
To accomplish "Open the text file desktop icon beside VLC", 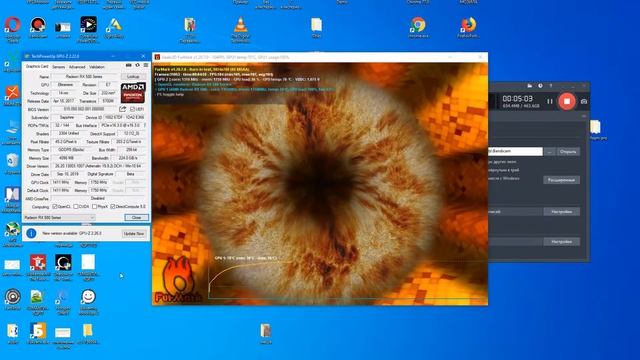I will pyautogui.click(x=316, y=25).
